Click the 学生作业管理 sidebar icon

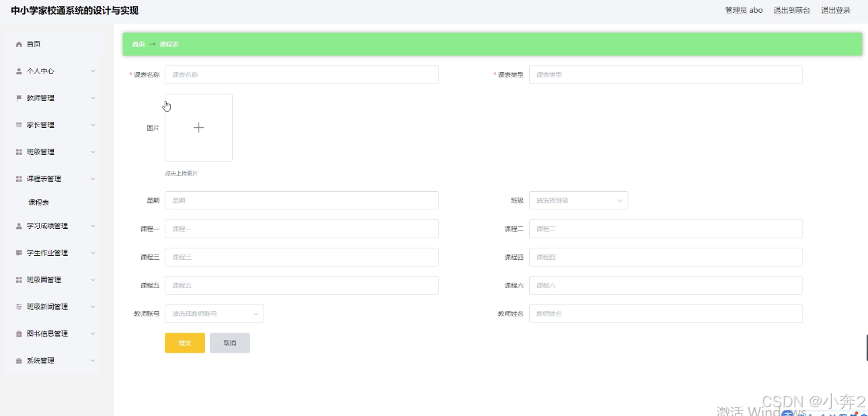18,252
